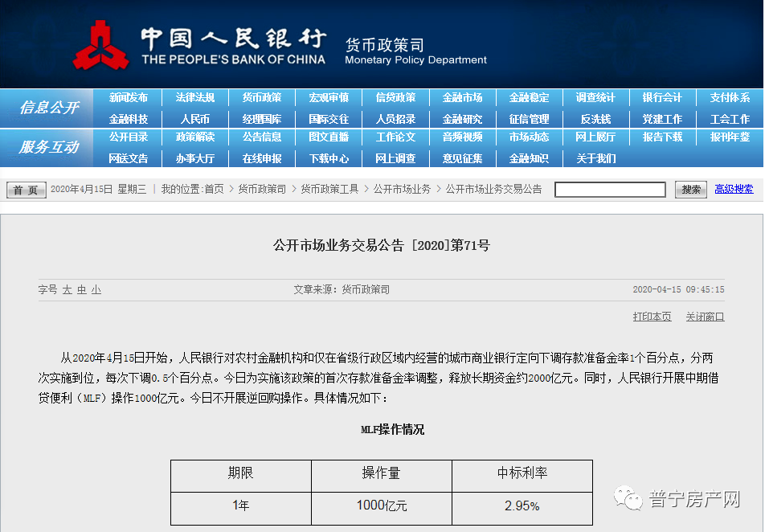
Task: Set font size to 小
Action: click(x=96, y=290)
